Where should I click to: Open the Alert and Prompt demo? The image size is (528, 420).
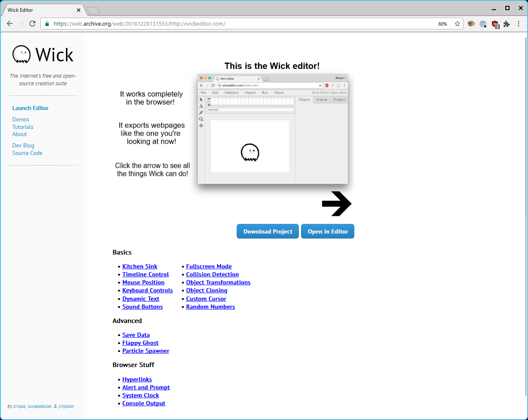tap(146, 387)
